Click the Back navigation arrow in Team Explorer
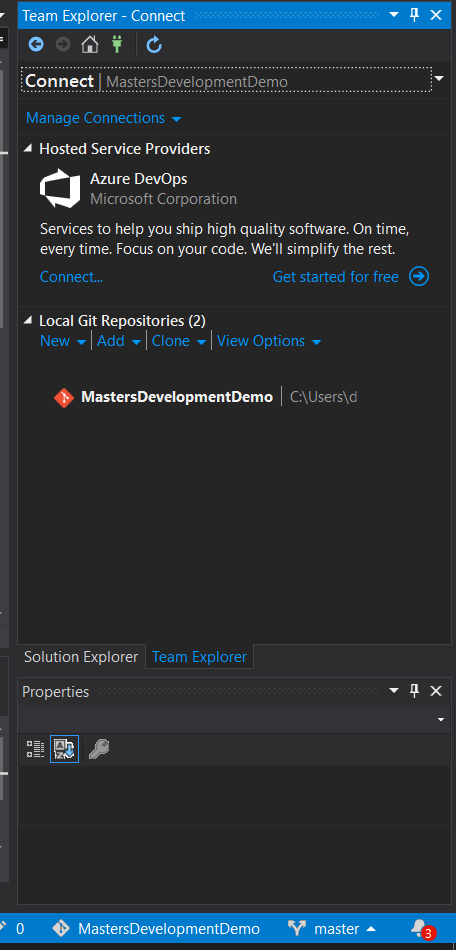Viewport: 456px width, 950px height. 36,44
